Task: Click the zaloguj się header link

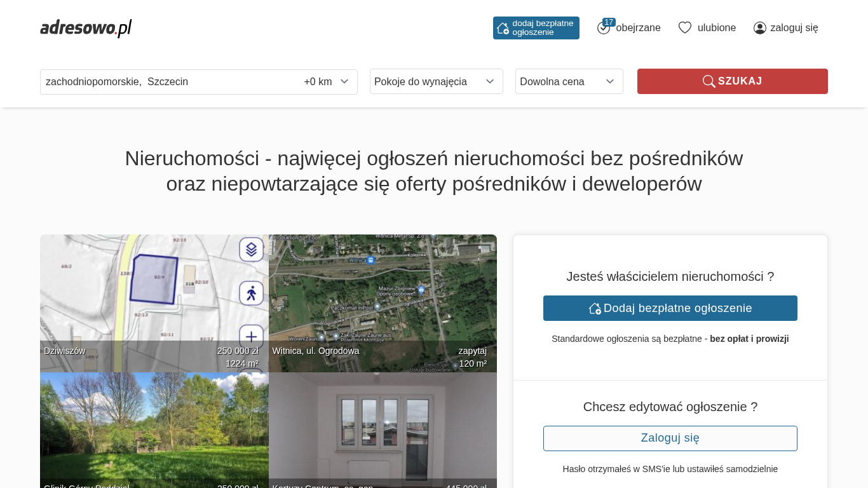Action: pyautogui.click(x=794, y=28)
